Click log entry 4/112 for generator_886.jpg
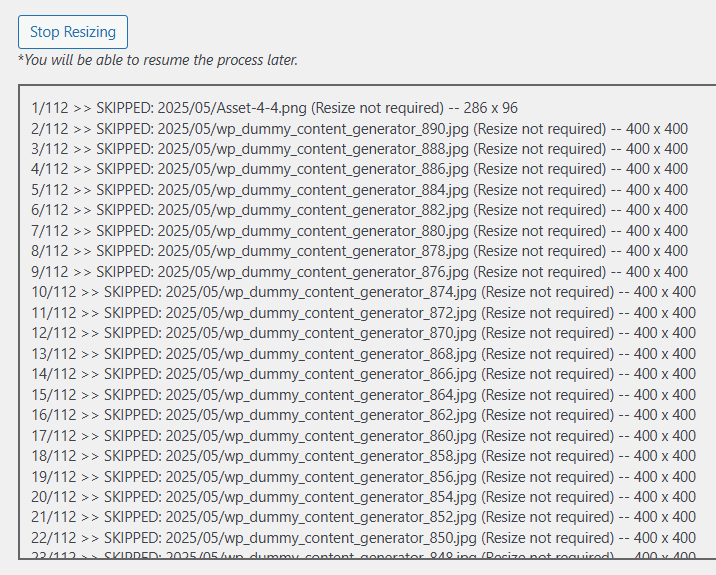This screenshot has height=575, width=716. (x=358, y=169)
